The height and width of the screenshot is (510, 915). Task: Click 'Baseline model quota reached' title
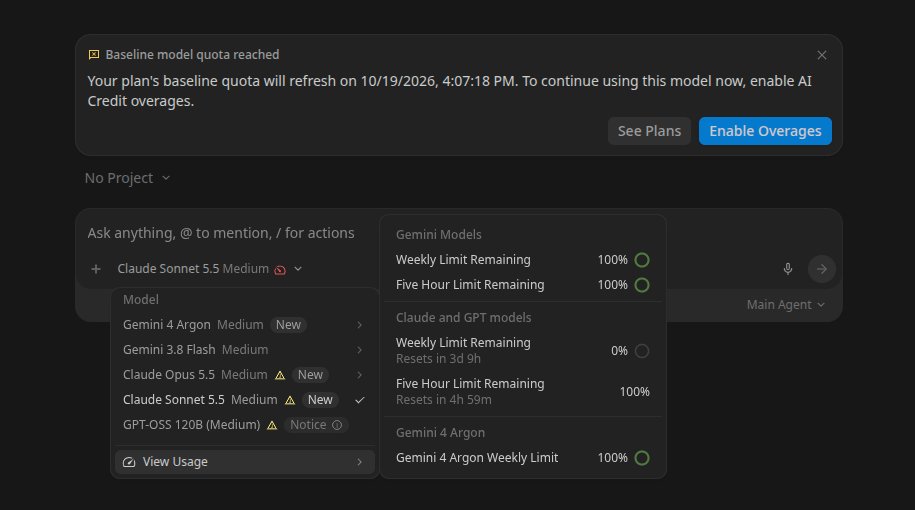point(192,55)
